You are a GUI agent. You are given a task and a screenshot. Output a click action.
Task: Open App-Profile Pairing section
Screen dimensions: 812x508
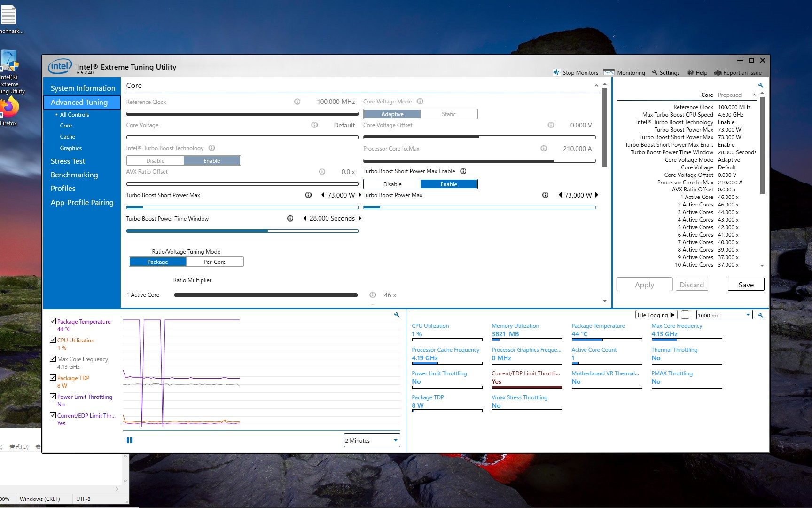(x=82, y=202)
